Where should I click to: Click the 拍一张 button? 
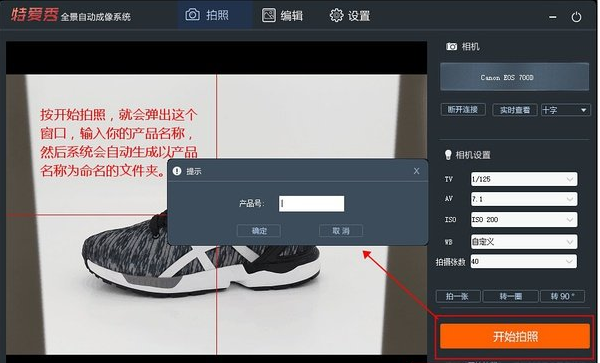458,296
